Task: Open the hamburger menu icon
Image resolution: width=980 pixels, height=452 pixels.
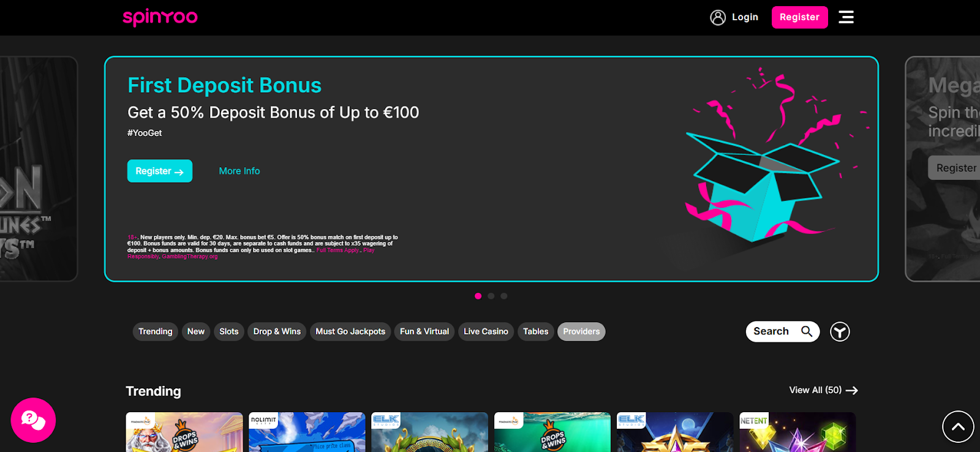Action: click(846, 17)
